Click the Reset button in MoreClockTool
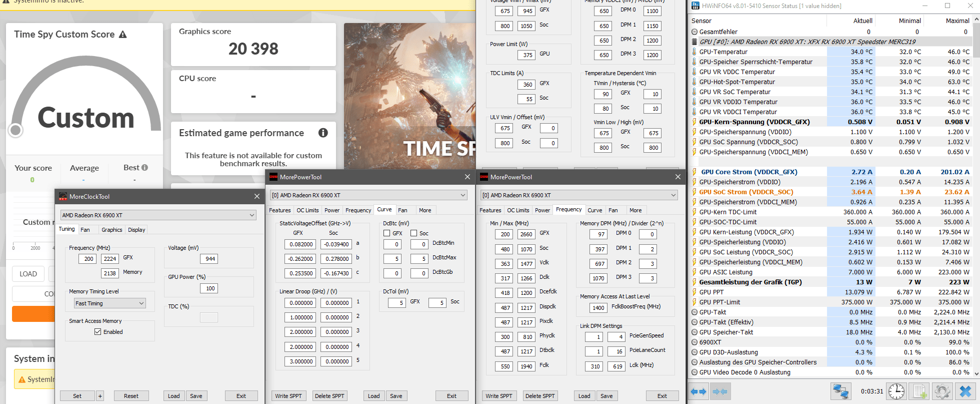The image size is (980, 404). coord(131,396)
